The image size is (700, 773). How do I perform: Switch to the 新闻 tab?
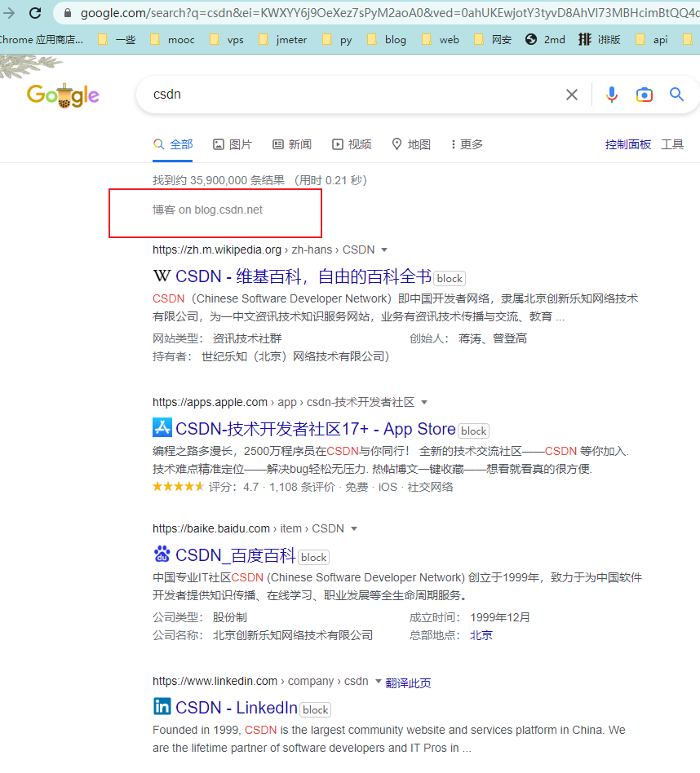point(292,144)
